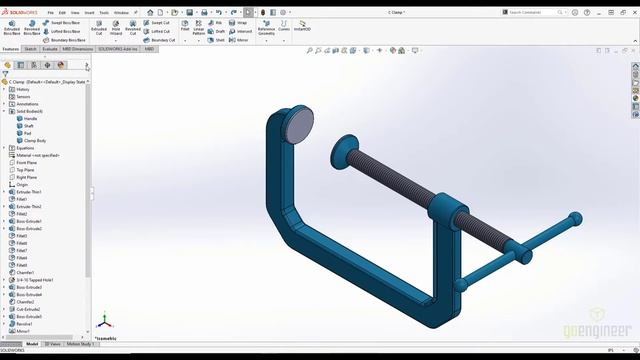The image size is (640, 360).
Task: Select Material <not specified> item
Action: [34, 155]
